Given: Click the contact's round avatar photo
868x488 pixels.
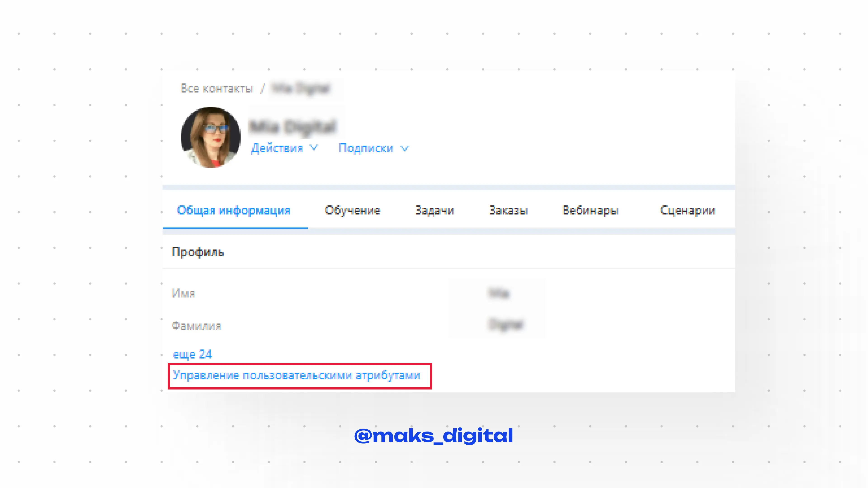Looking at the screenshot, I should 211,137.
